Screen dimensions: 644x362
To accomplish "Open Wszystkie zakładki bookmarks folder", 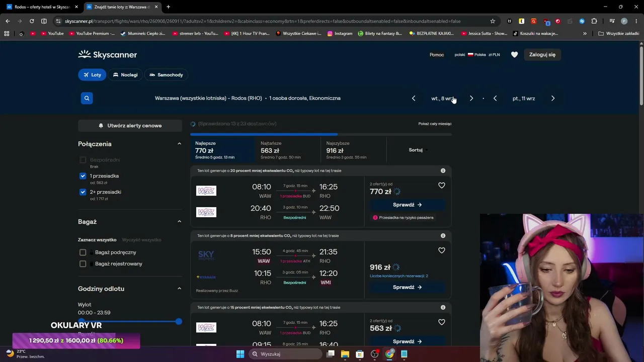I will pos(619,34).
